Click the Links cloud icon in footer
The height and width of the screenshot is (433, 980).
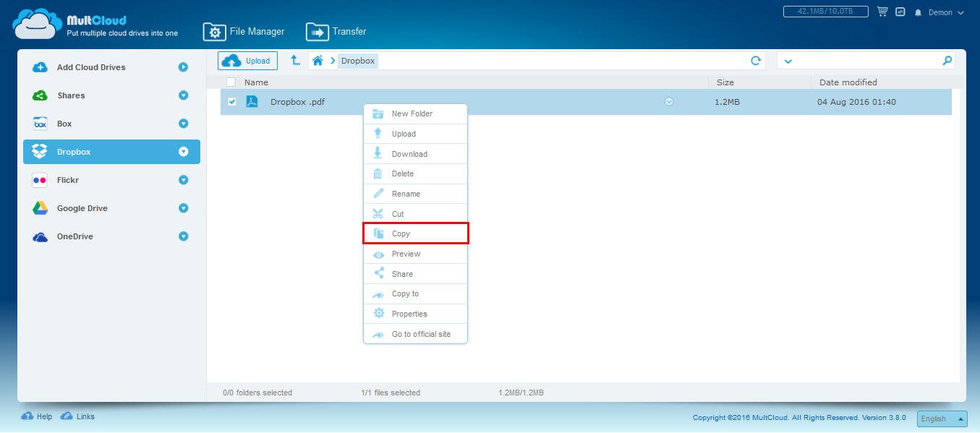click(67, 416)
